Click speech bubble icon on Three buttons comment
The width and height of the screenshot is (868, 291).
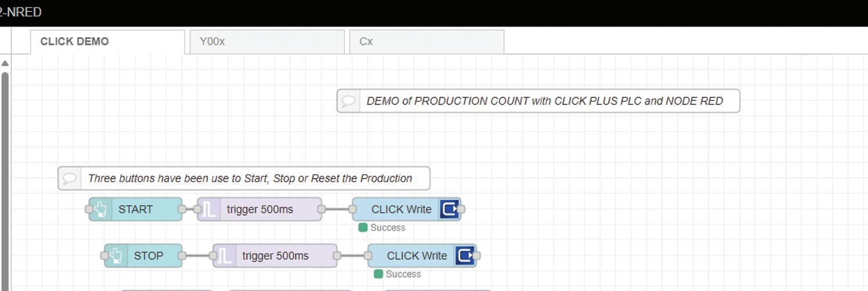(70, 179)
